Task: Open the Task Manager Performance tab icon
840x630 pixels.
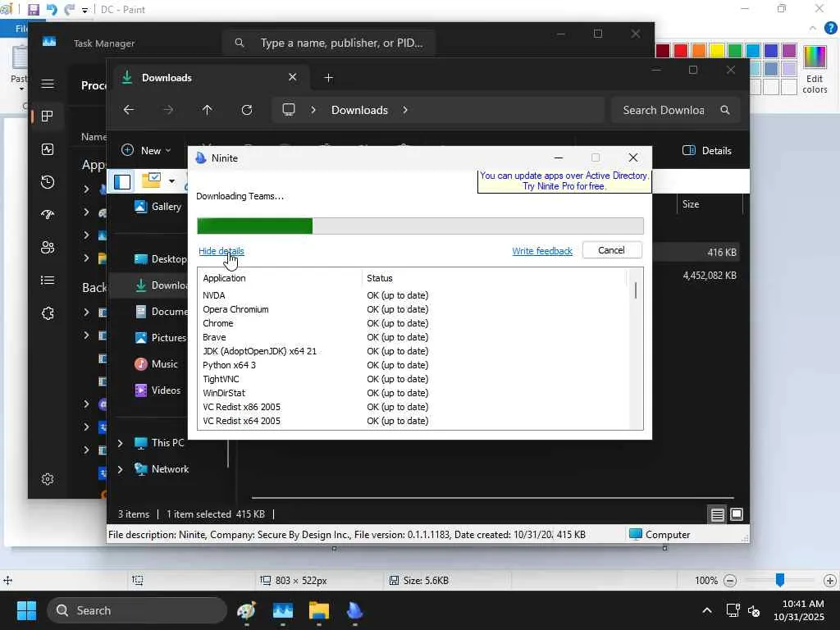Action: 48,149
